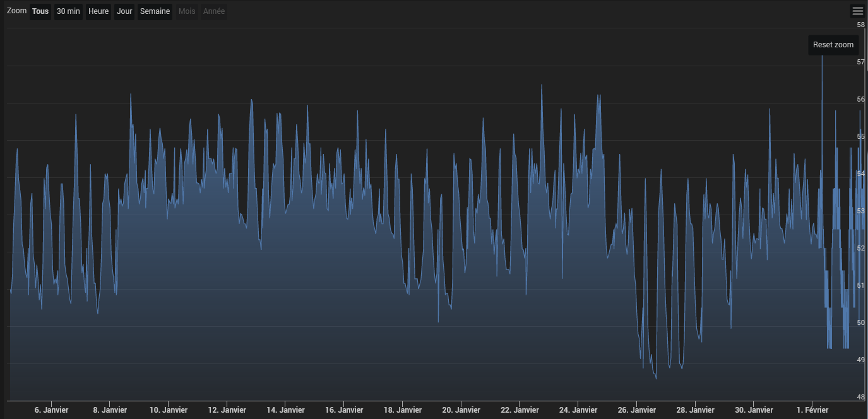This screenshot has height=419, width=868.
Task: Click the 22. Janvier axis label
Action: (x=520, y=410)
